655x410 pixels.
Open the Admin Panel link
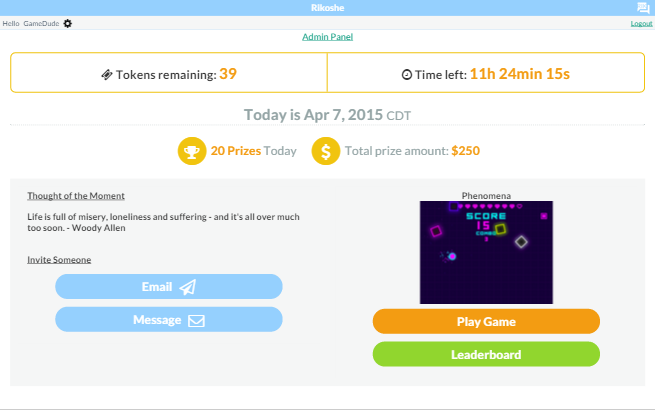(x=328, y=37)
